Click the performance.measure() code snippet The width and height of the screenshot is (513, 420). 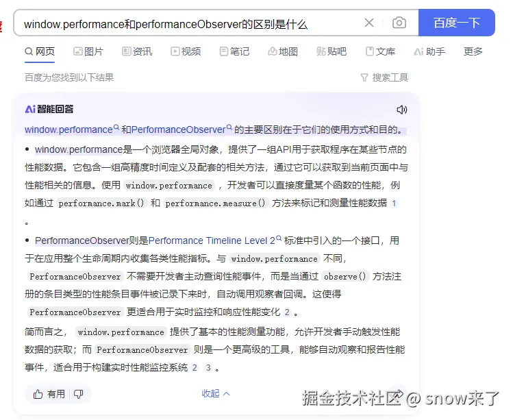pos(215,203)
